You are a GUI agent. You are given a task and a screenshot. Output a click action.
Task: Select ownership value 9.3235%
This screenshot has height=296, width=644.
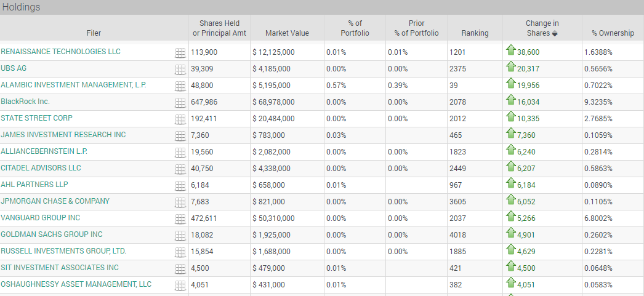point(598,102)
